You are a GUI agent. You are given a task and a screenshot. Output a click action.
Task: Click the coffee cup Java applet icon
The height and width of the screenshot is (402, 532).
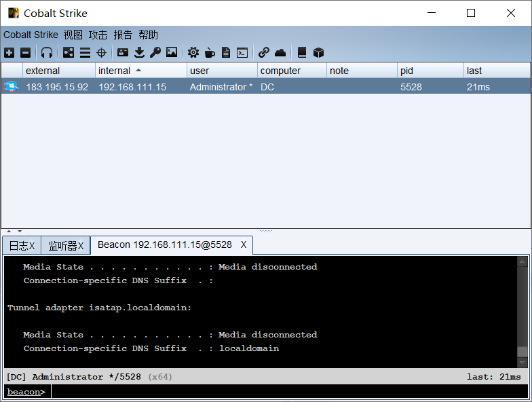point(210,53)
